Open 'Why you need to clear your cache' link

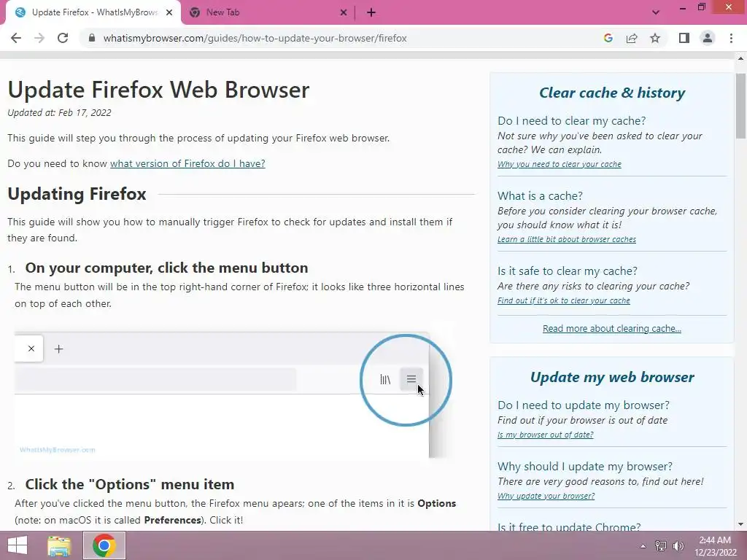560,164
